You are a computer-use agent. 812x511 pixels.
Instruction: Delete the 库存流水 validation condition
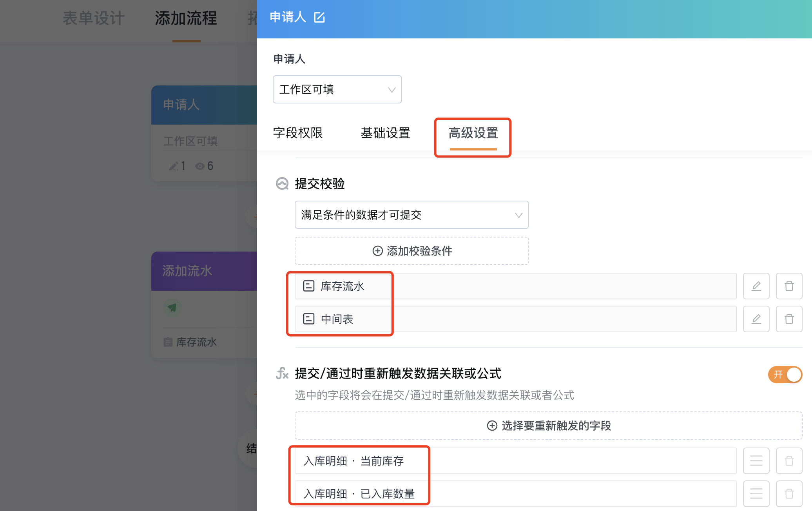(789, 286)
